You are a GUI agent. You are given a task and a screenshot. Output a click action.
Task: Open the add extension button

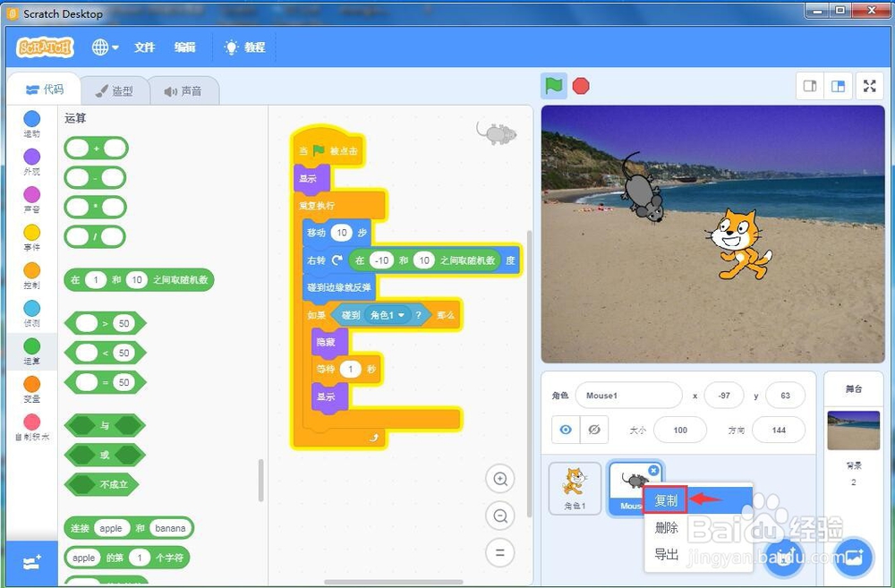[32, 563]
